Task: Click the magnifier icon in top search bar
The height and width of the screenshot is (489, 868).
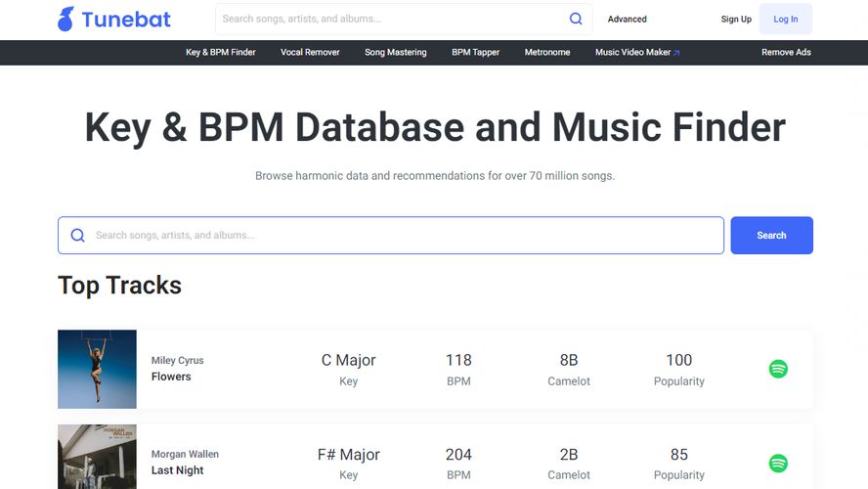Action: [x=576, y=19]
